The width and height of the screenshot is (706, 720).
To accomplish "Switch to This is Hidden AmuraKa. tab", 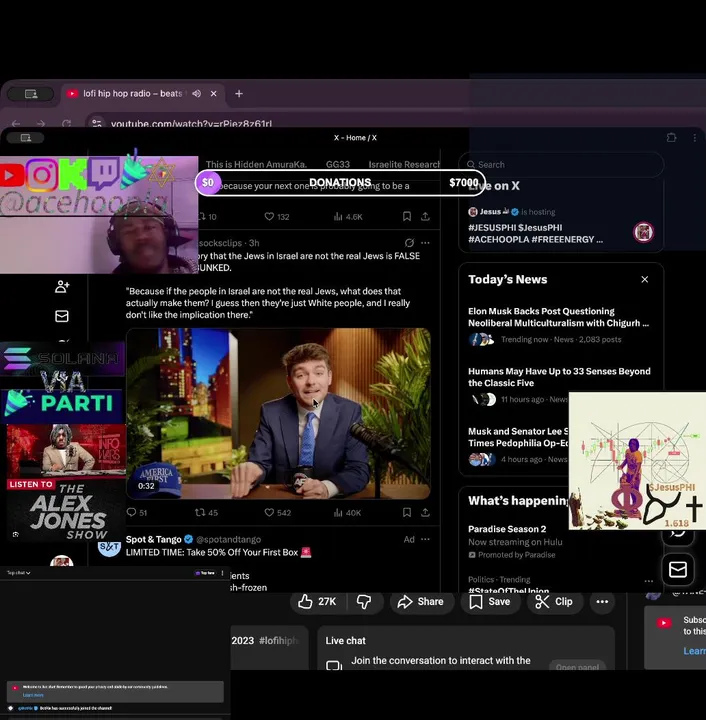I will click(x=256, y=164).
